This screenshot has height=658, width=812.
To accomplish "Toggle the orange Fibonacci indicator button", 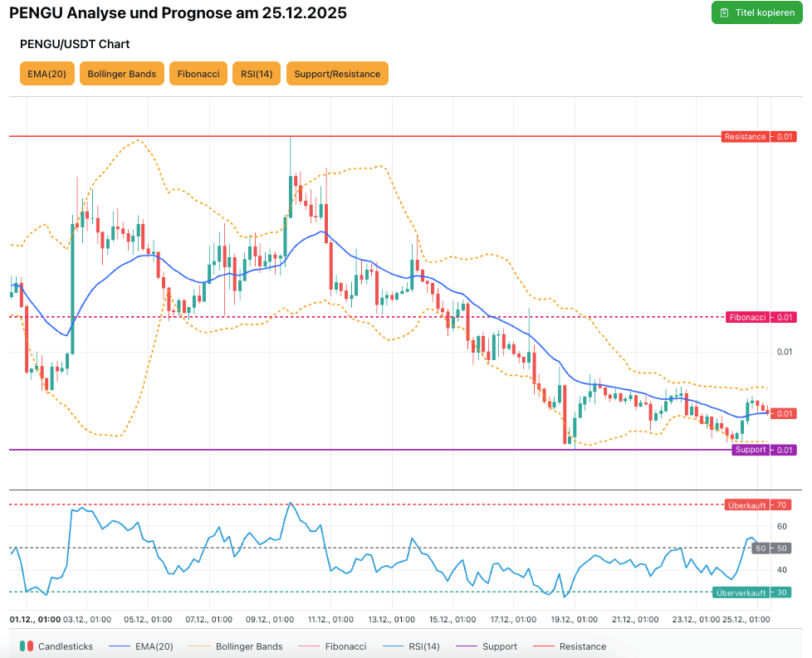I will [x=198, y=74].
